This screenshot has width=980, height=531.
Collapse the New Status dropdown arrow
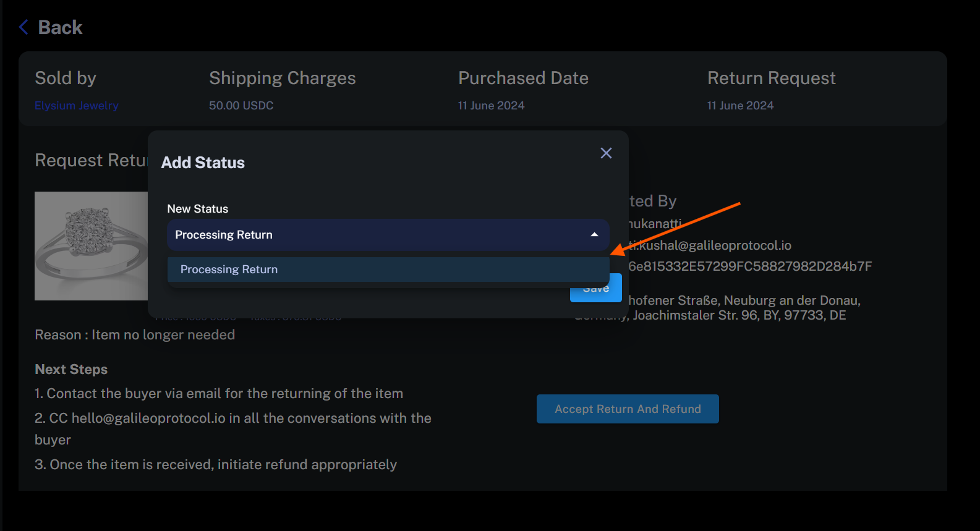(594, 235)
